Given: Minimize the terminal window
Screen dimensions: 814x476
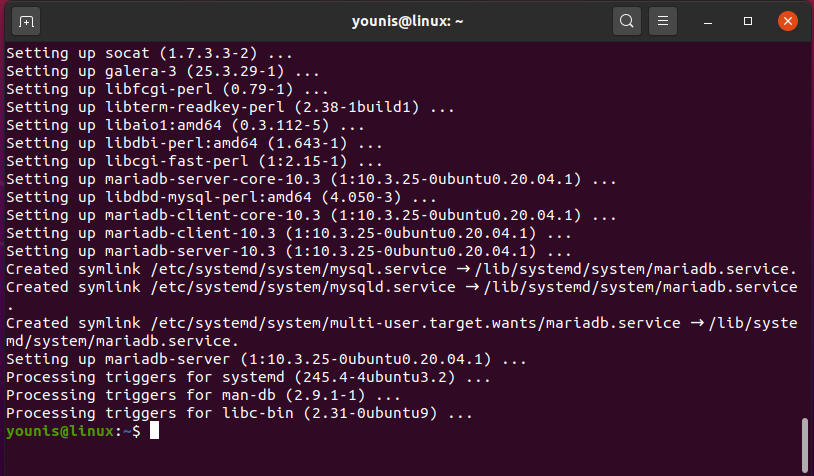Looking at the screenshot, I should 709,21.
